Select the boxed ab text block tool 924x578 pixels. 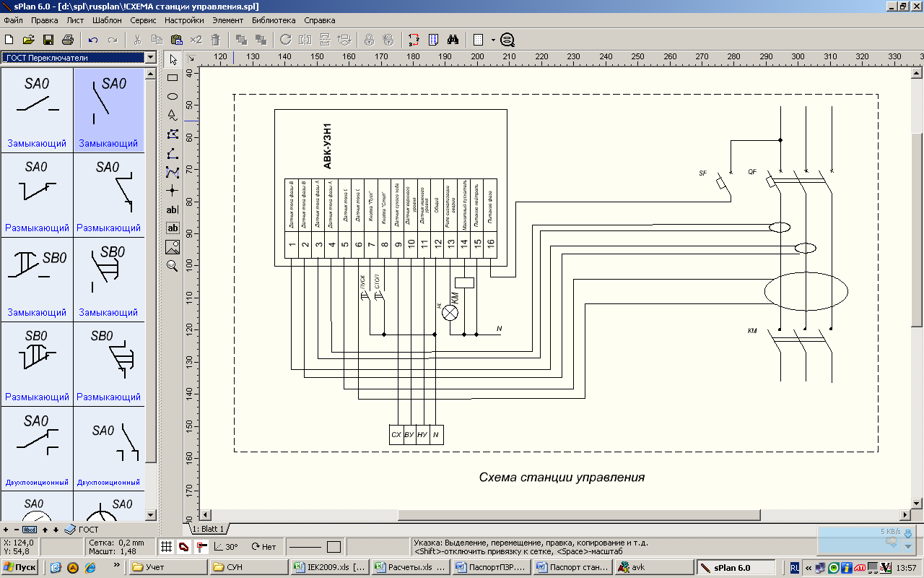click(x=173, y=228)
